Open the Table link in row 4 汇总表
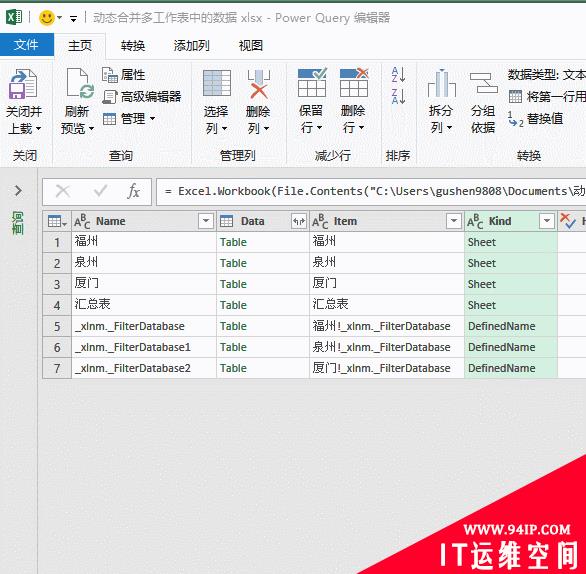The image size is (586, 574). (233, 305)
